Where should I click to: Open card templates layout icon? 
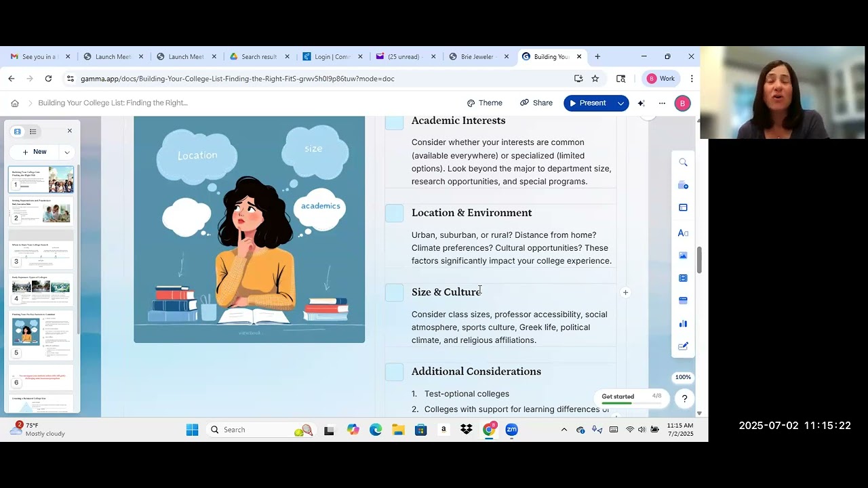click(683, 207)
